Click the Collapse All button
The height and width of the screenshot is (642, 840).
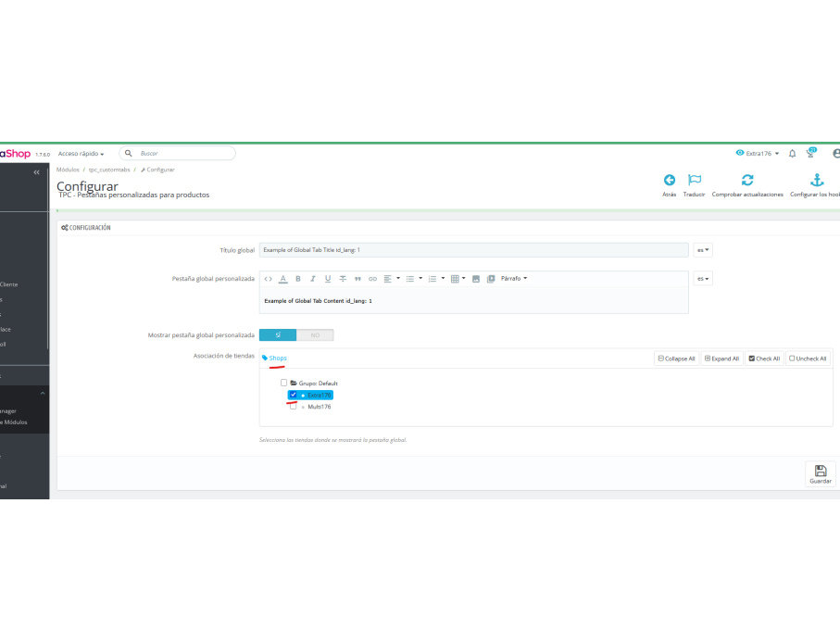click(x=677, y=359)
